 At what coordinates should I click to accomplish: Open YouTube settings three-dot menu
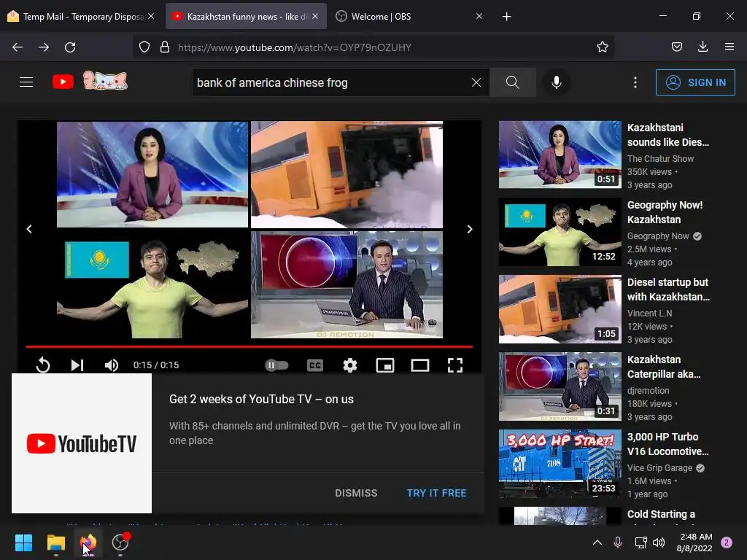pos(635,82)
